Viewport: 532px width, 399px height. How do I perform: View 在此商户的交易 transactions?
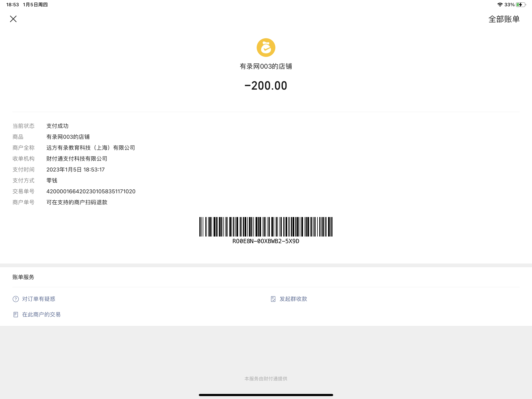pos(41,314)
